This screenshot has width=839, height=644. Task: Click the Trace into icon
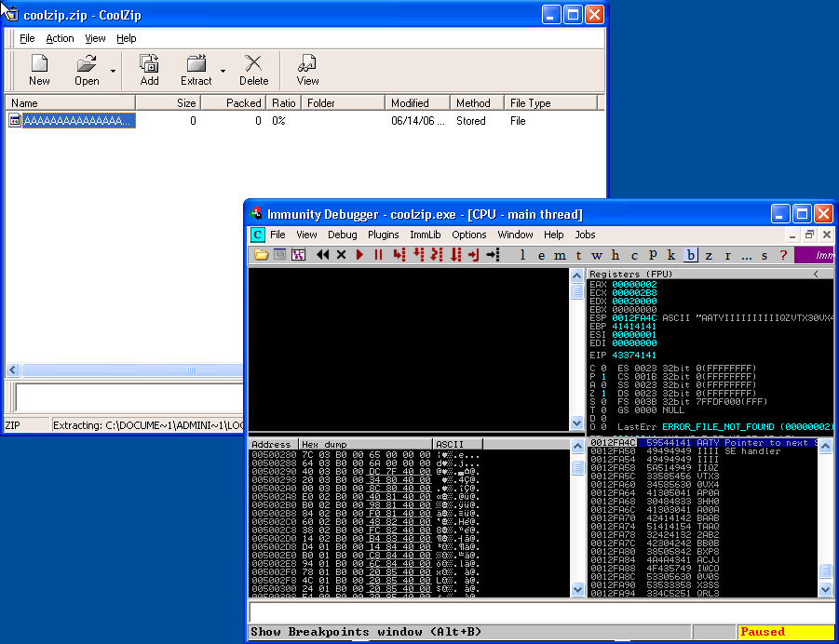coord(437,255)
